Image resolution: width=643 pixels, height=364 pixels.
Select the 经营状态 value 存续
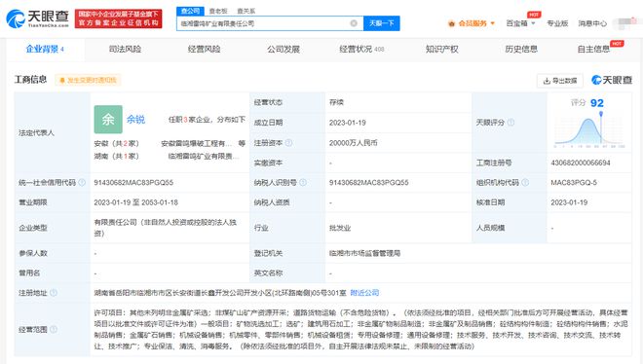tap(336, 102)
